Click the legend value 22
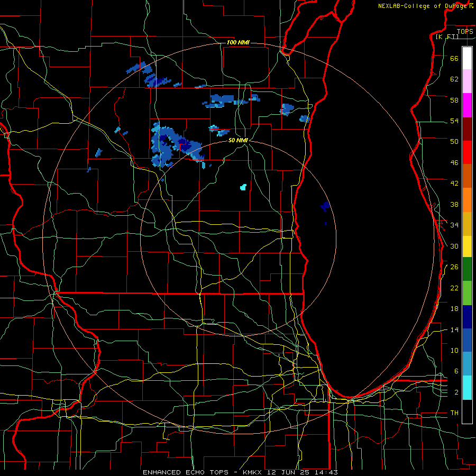The height and width of the screenshot is (476, 476). coord(454,288)
